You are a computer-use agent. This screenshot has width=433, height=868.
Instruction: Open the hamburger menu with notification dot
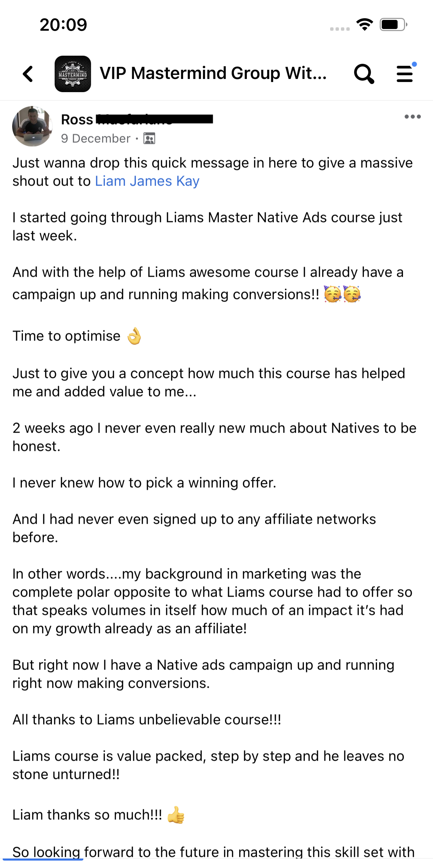pos(405,74)
